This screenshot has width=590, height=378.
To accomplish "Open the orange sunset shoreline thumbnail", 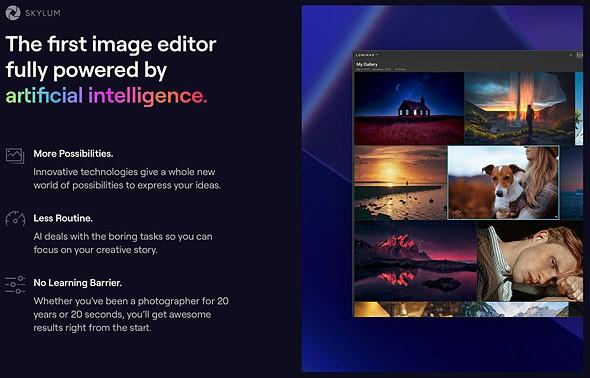I will 400,183.
